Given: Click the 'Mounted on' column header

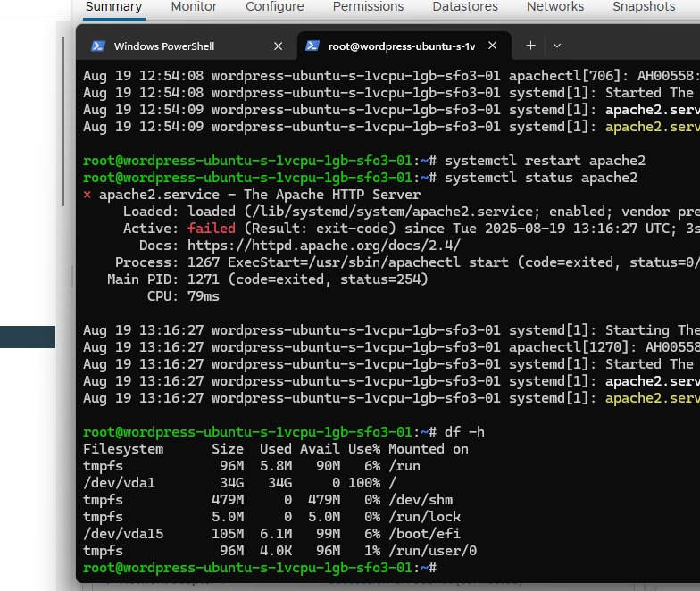Looking at the screenshot, I should coord(429,449).
